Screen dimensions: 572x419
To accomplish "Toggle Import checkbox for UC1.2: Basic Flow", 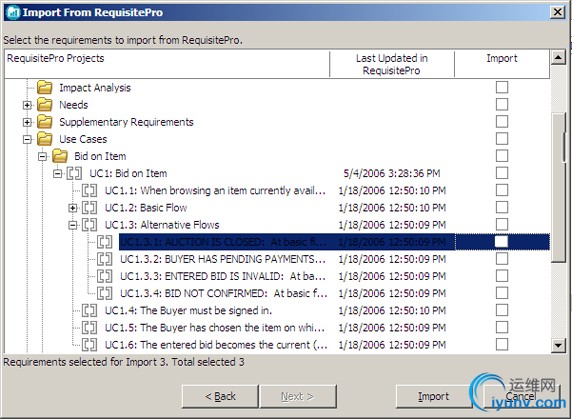I will point(502,207).
